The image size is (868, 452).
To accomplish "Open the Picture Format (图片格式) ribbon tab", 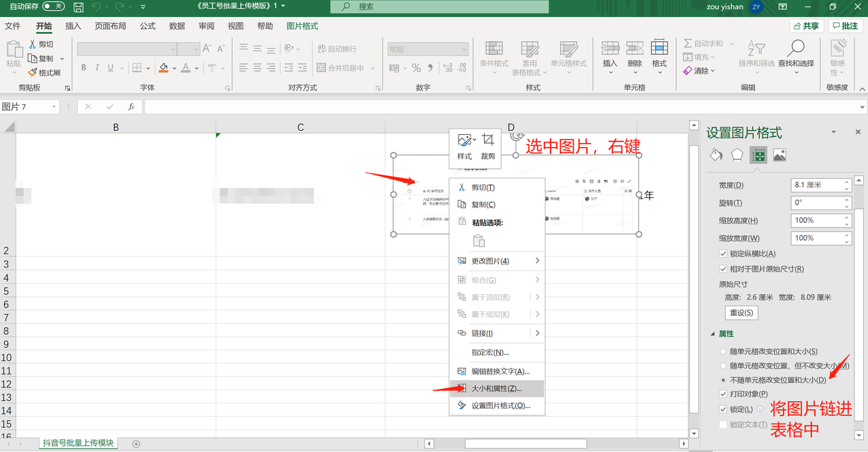I will [x=302, y=26].
